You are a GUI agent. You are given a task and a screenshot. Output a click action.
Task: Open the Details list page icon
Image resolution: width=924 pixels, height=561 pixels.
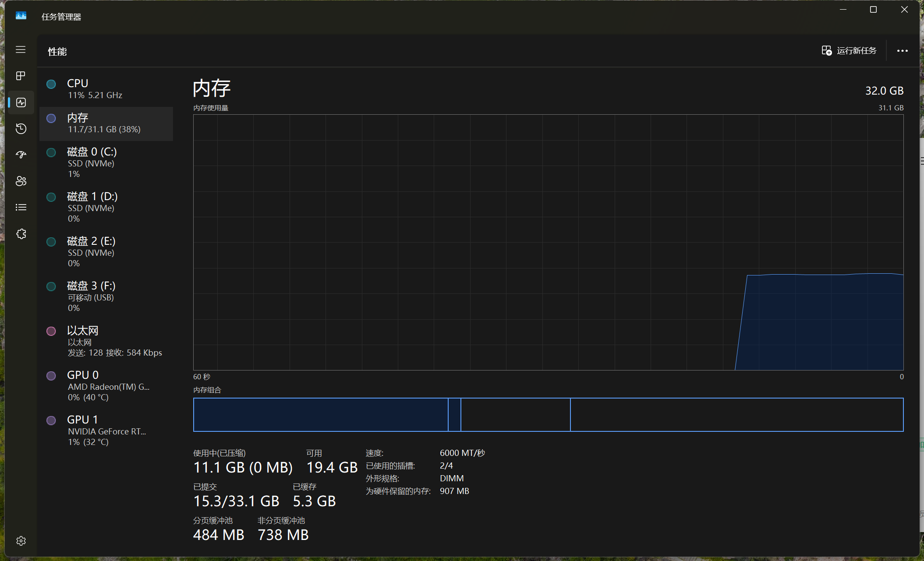click(x=21, y=207)
